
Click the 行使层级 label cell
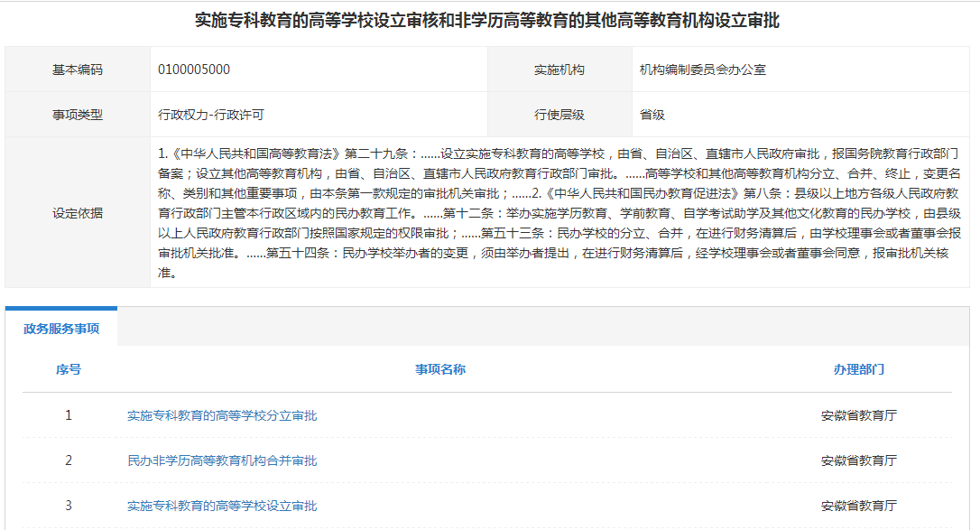tap(559, 115)
